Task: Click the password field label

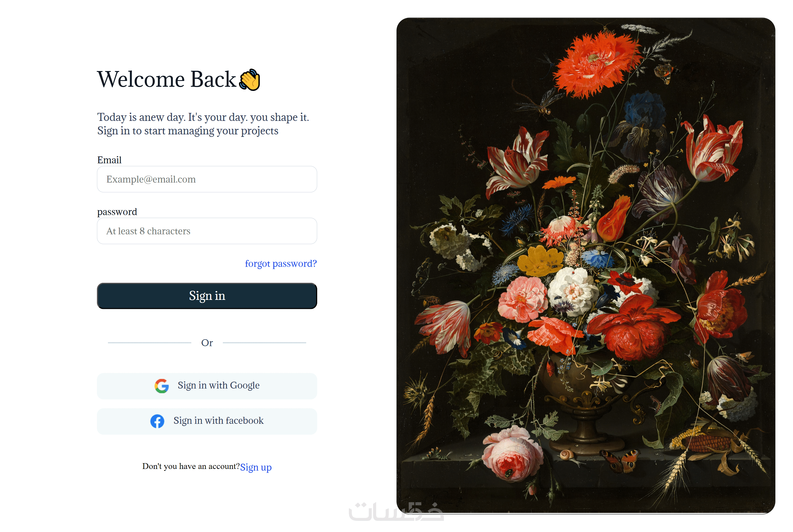Action: [117, 212]
